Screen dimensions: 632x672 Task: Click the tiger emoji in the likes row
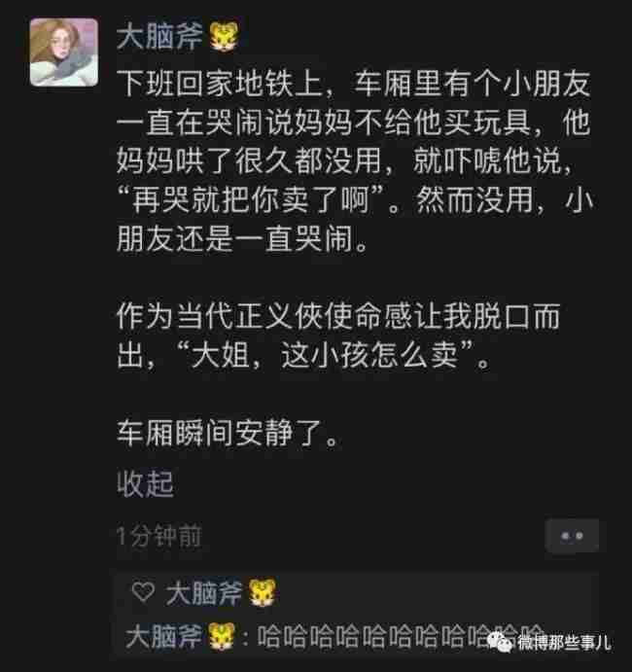pyautogui.click(x=262, y=593)
